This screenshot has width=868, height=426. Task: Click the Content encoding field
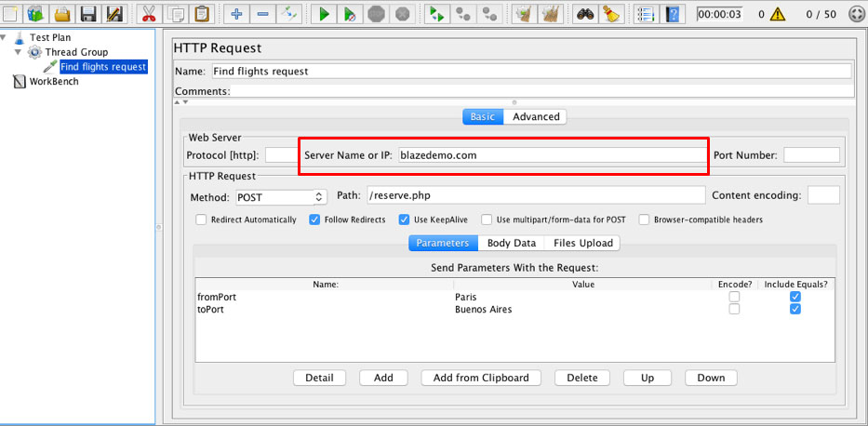pyautogui.click(x=823, y=195)
